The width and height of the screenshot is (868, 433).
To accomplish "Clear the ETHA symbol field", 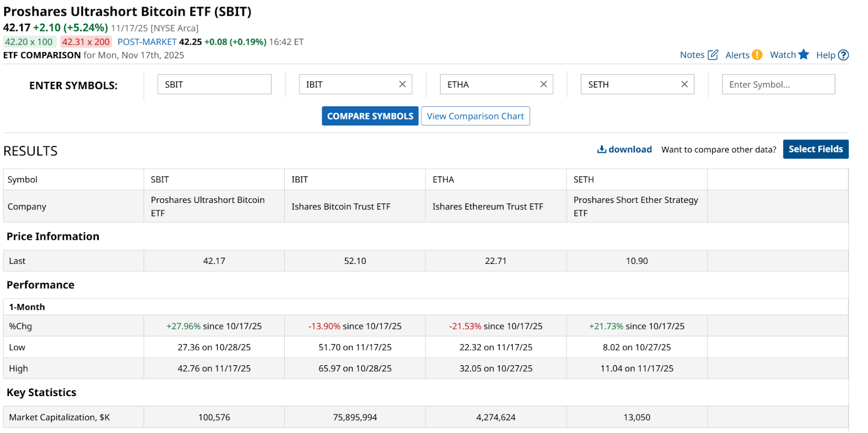I will (x=543, y=84).
